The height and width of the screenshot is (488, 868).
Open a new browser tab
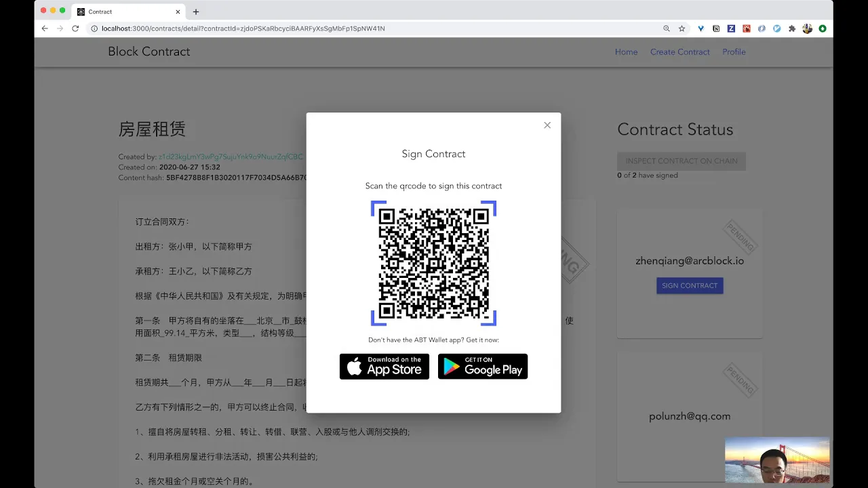pos(196,12)
